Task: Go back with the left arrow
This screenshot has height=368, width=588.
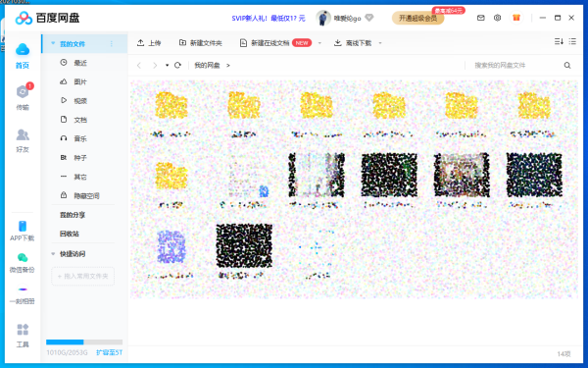Action: click(139, 66)
